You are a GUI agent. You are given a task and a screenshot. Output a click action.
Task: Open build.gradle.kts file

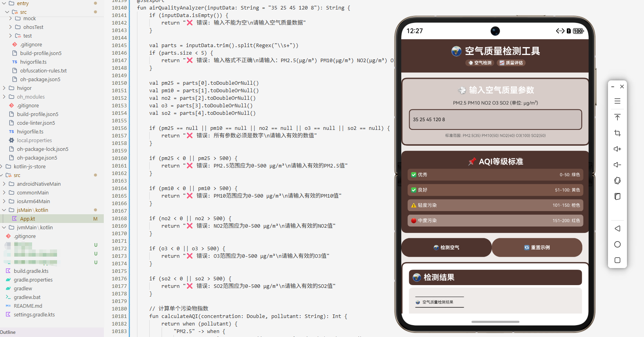[31, 271]
